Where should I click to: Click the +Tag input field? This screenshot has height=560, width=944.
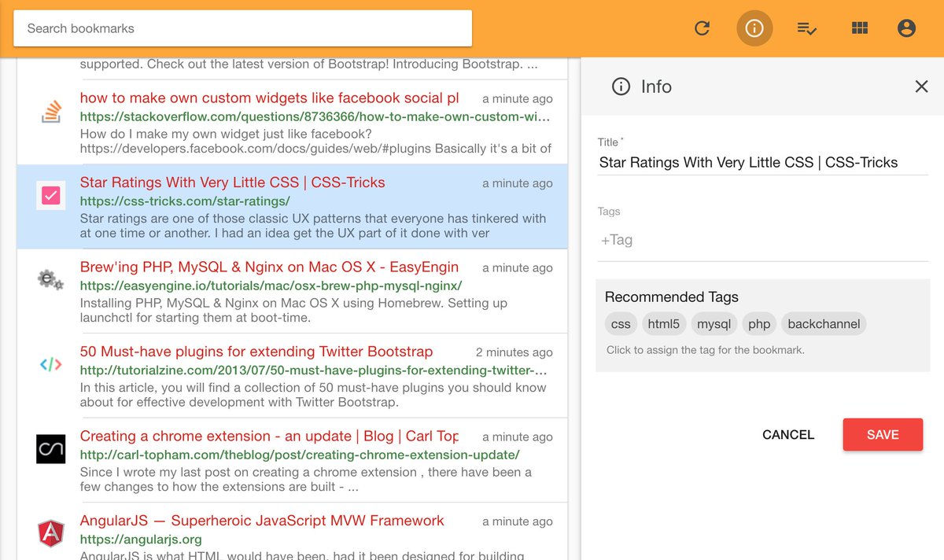(x=762, y=240)
